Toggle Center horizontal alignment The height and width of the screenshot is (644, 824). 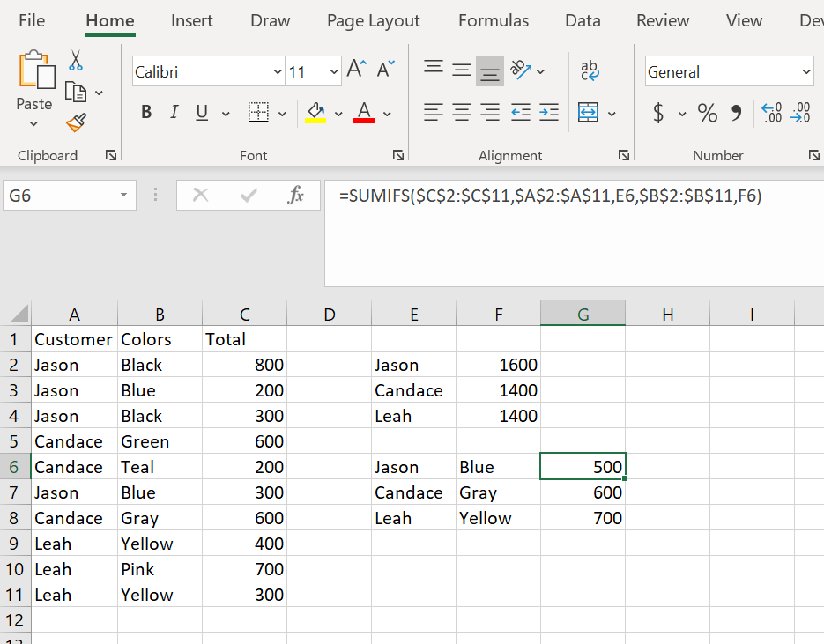pos(462,113)
